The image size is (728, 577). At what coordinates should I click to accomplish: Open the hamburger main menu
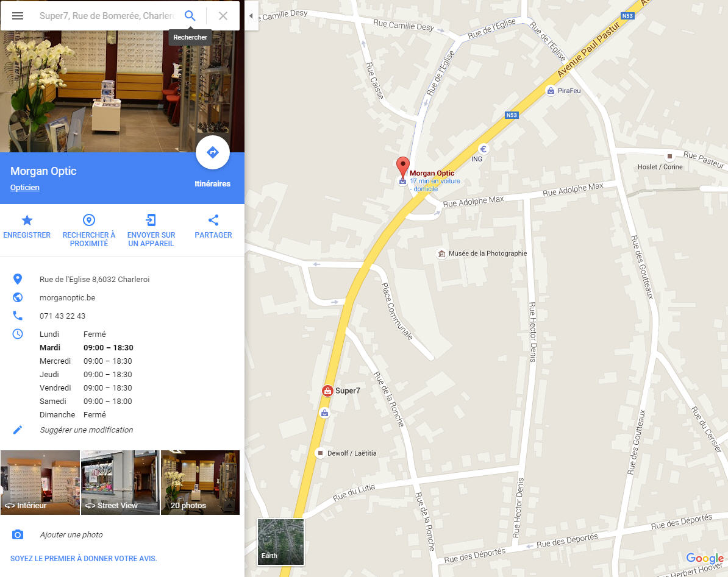click(x=18, y=16)
